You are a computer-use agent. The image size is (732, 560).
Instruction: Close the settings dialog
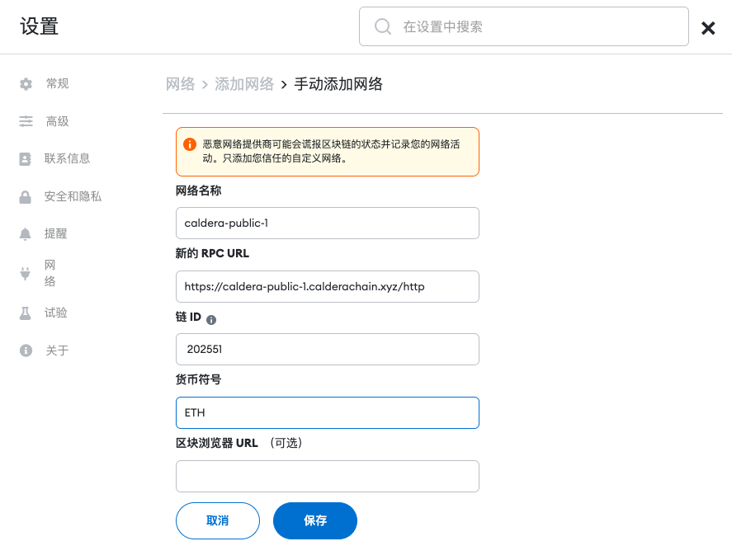tap(708, 27)
